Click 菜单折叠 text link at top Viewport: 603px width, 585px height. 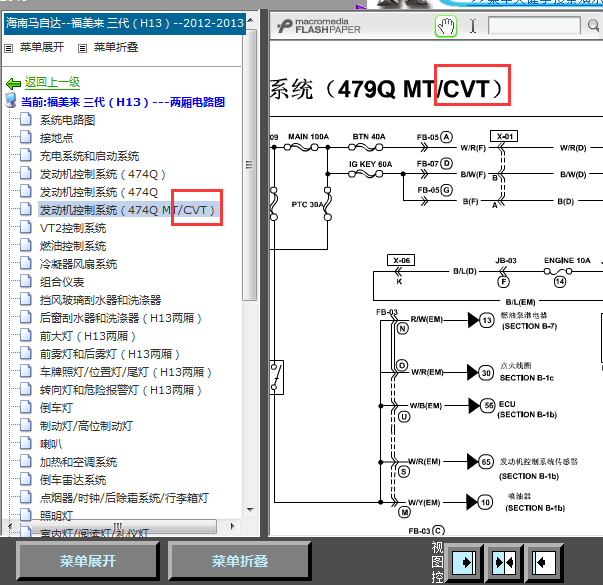116,47
